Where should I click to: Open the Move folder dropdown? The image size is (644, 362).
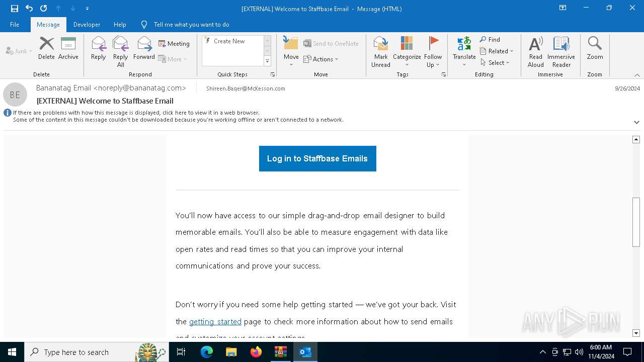click(291, 51)
